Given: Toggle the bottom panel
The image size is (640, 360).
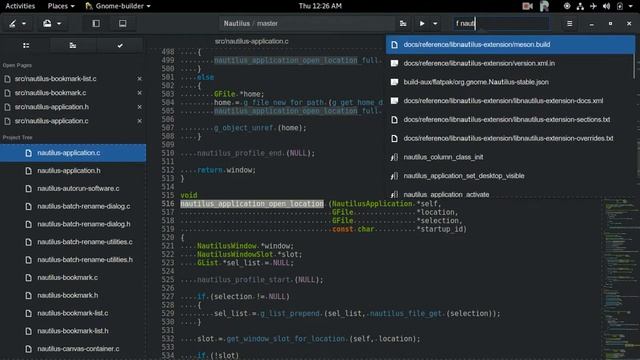Looking at the screenshot, I should (x=122, y=24).
